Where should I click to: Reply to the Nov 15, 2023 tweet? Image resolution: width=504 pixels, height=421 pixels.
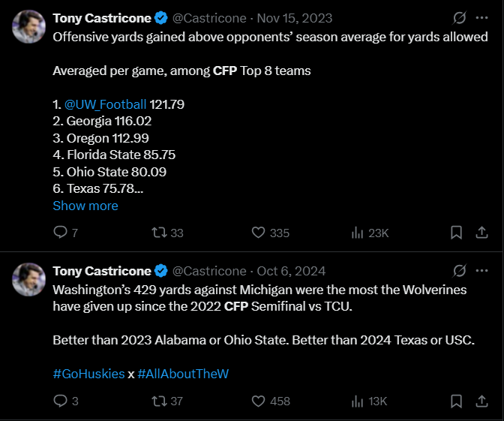click(x=61, y=233)
